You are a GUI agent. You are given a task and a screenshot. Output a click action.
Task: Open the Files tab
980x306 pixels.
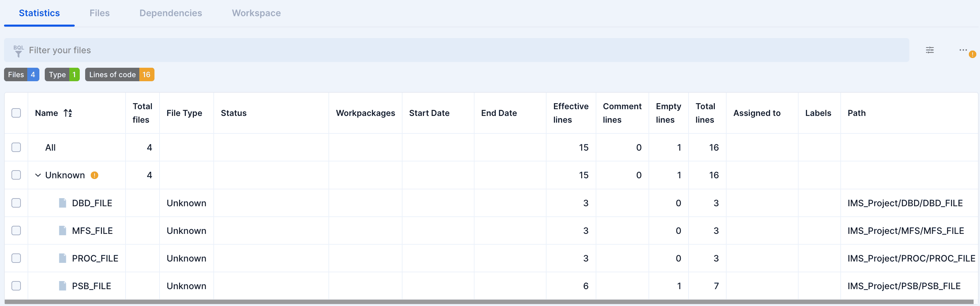pyautogui.click(x=99, y=13)
